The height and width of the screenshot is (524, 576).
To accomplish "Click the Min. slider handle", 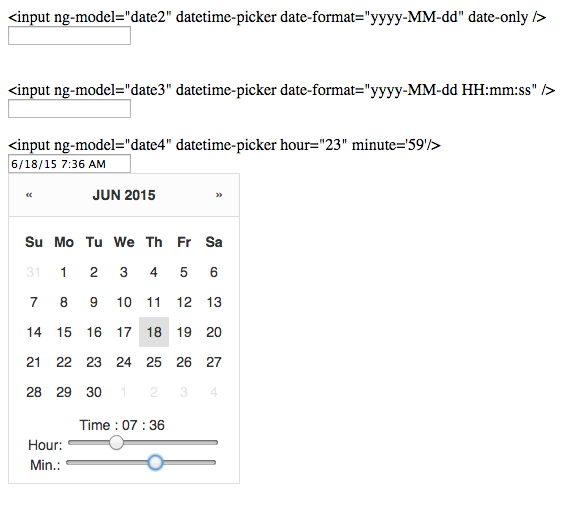I will [x=155, y=462].
